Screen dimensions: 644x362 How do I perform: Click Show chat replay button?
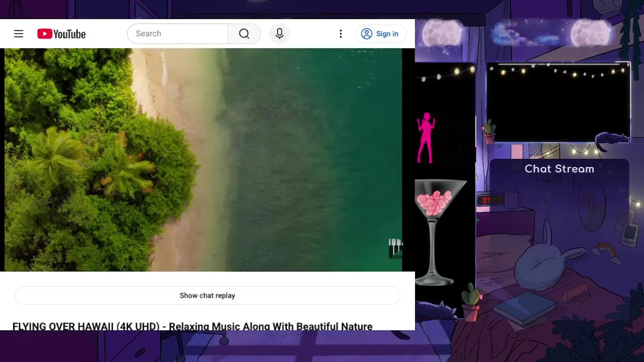[207, 296]
